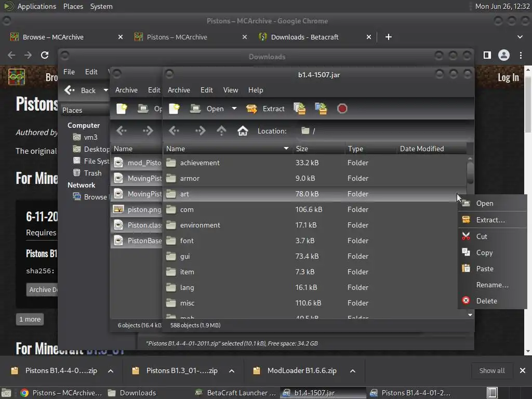Switch to BetaCraft Launcher in the taskbar

[x=236, y=393]
